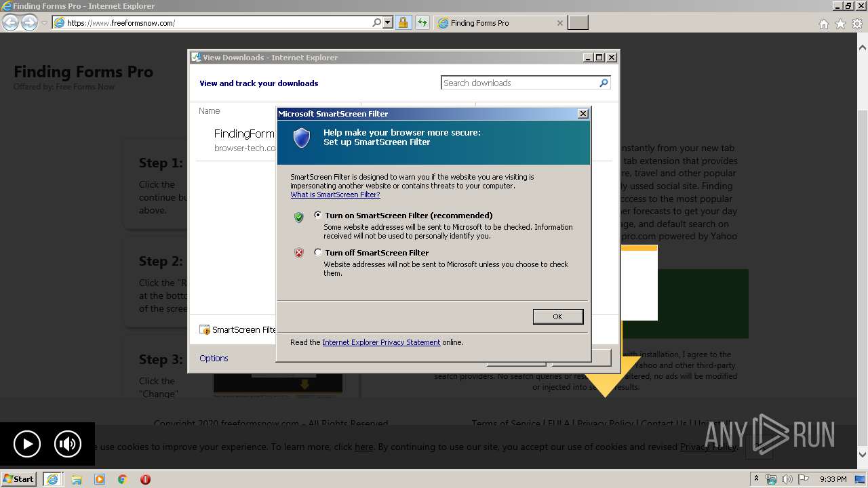The width and height of the screenshot is (868, 488).
Task: Open Windows Explorer folder taskbar icon
Action: pos(77,479)
